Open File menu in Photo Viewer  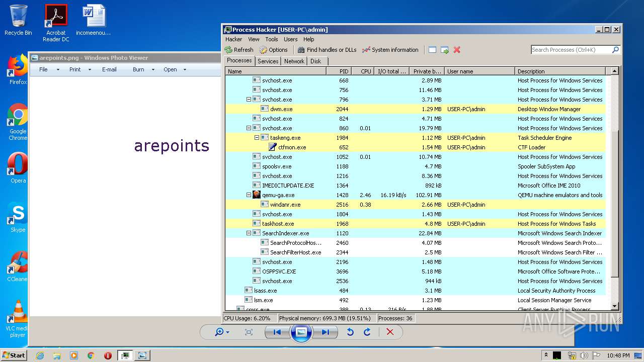49,69
